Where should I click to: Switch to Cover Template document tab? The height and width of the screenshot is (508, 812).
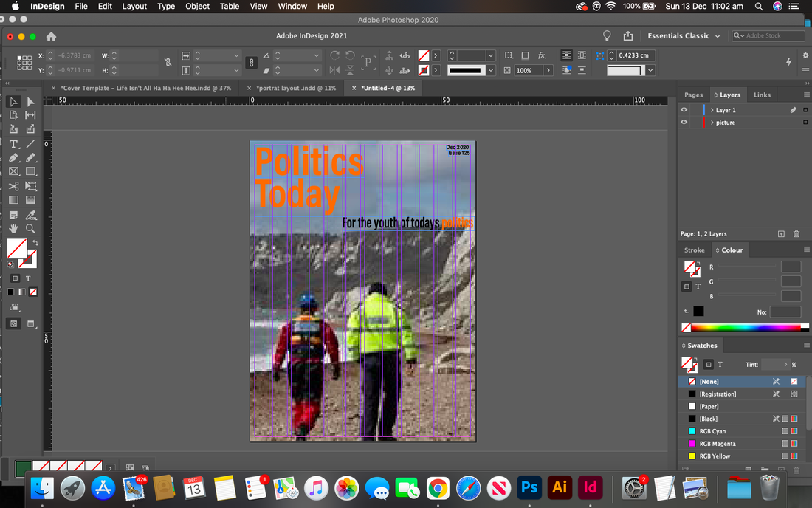(146, 88)
